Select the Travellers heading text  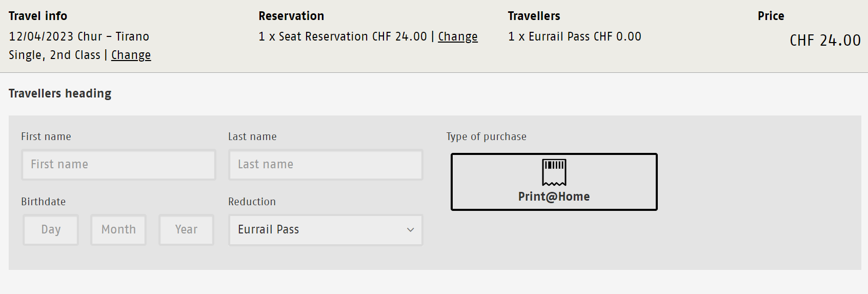[60, 93]
